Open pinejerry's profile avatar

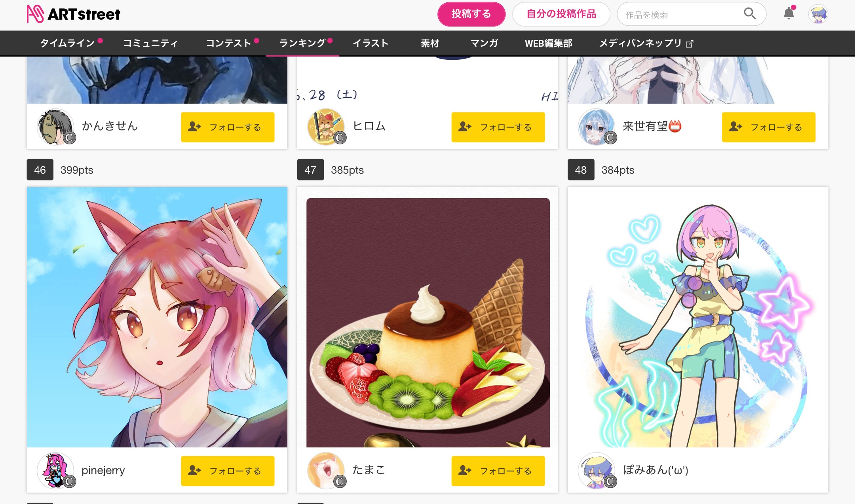[x=56, y=470]
